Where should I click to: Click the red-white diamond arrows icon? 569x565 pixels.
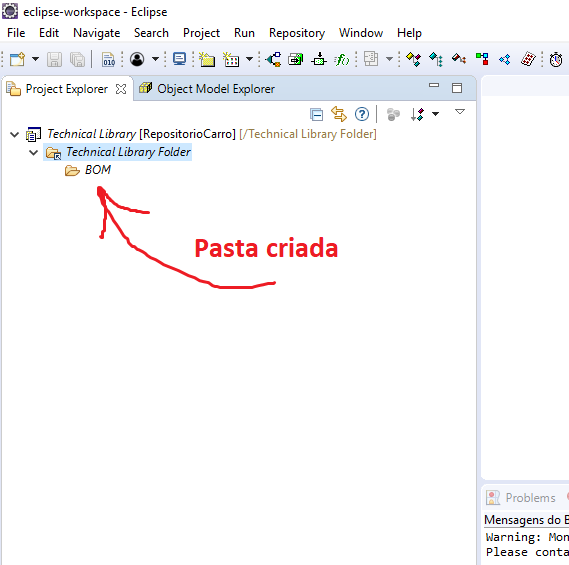459,59
